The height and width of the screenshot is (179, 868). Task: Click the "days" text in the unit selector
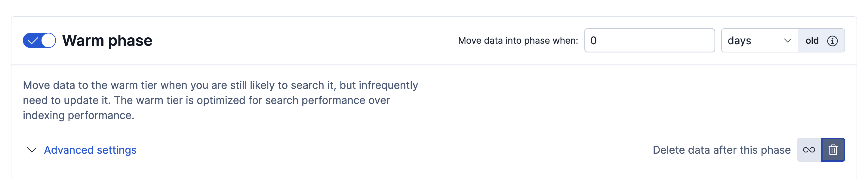[739, 41]
